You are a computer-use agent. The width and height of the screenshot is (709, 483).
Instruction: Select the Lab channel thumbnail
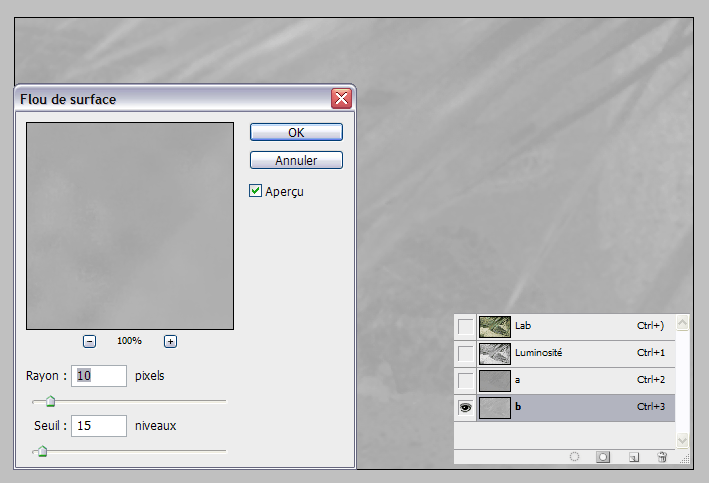[x=495, y=327]
